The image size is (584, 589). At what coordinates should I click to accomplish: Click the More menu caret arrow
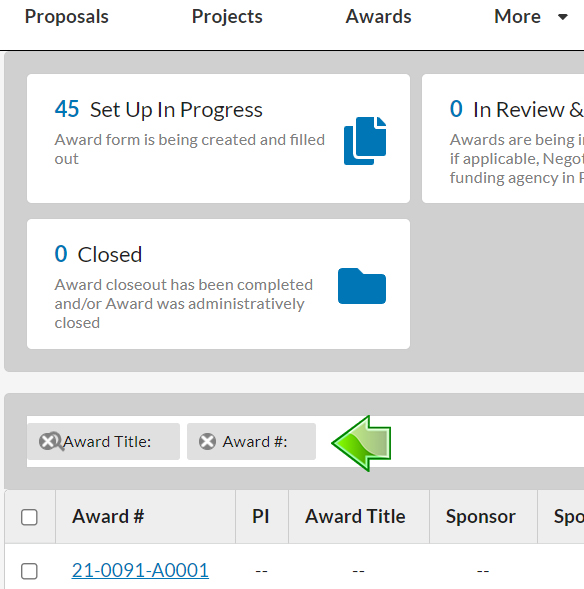(x=562, y=17)
